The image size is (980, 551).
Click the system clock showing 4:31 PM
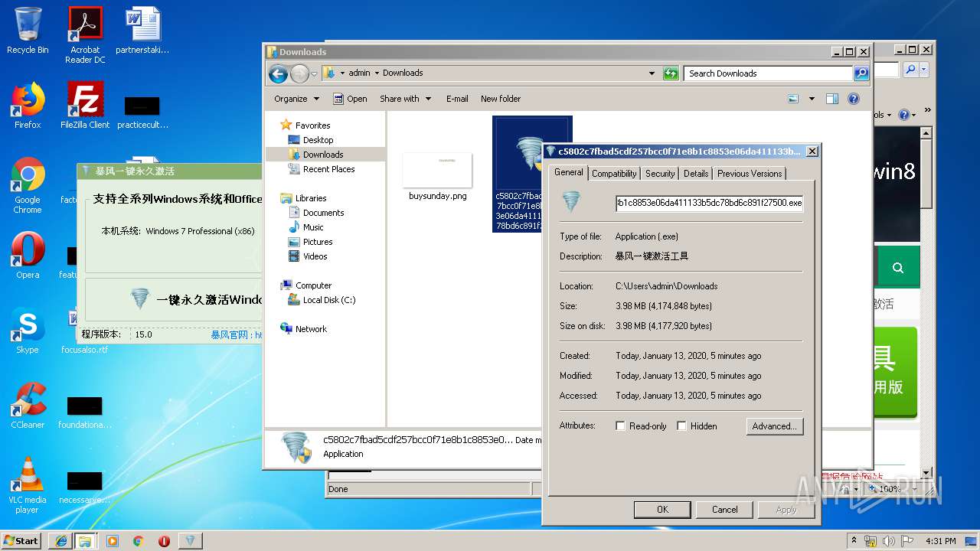point(940,541)
